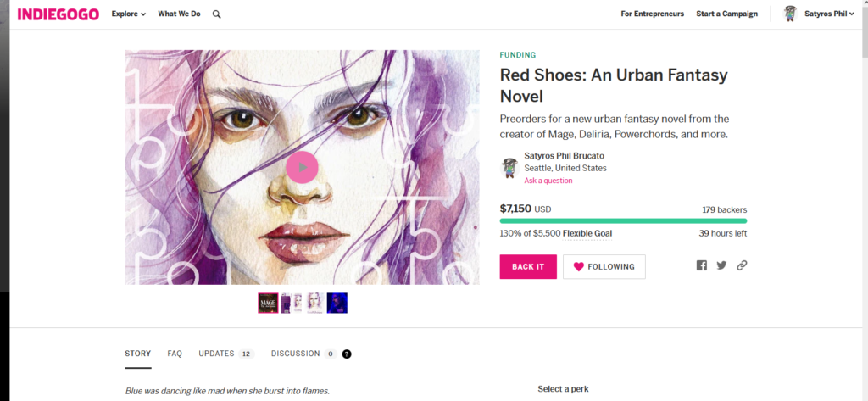Share campaign on Facebook icon
This screenshot has height=401, width=868.
pyautogui.click(x=701, y=265)
